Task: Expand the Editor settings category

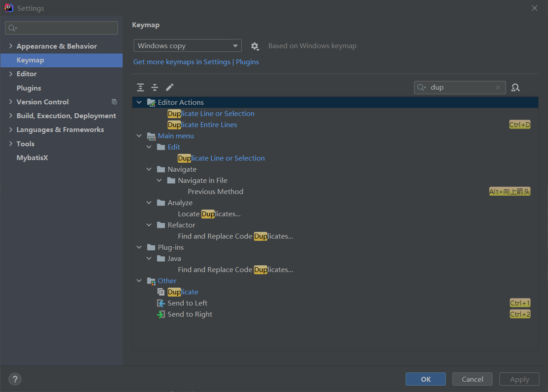Action: 11,74
